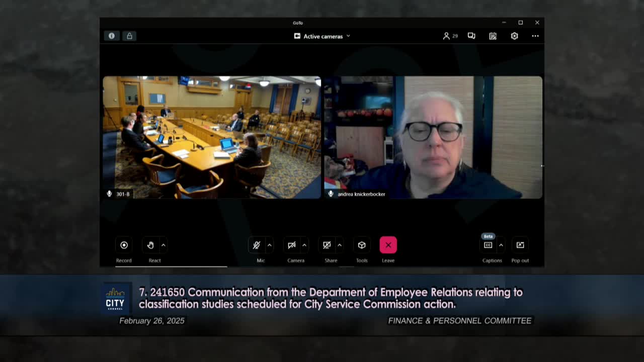The width and height of the screenshot is (644, 362).
Task: Open GoTo settings gear
Action: pyautogui.click(x=514, y=36)
